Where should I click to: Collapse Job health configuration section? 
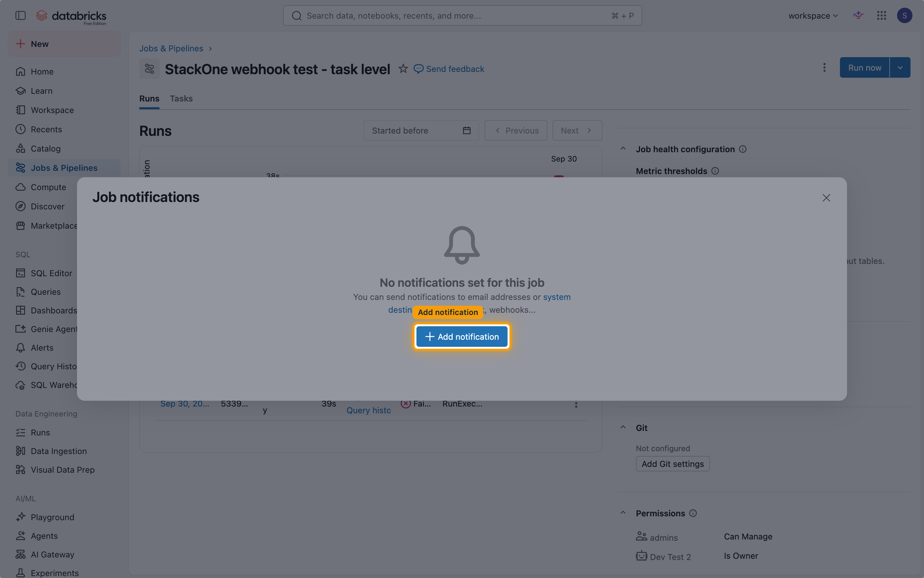coord(623,149)
